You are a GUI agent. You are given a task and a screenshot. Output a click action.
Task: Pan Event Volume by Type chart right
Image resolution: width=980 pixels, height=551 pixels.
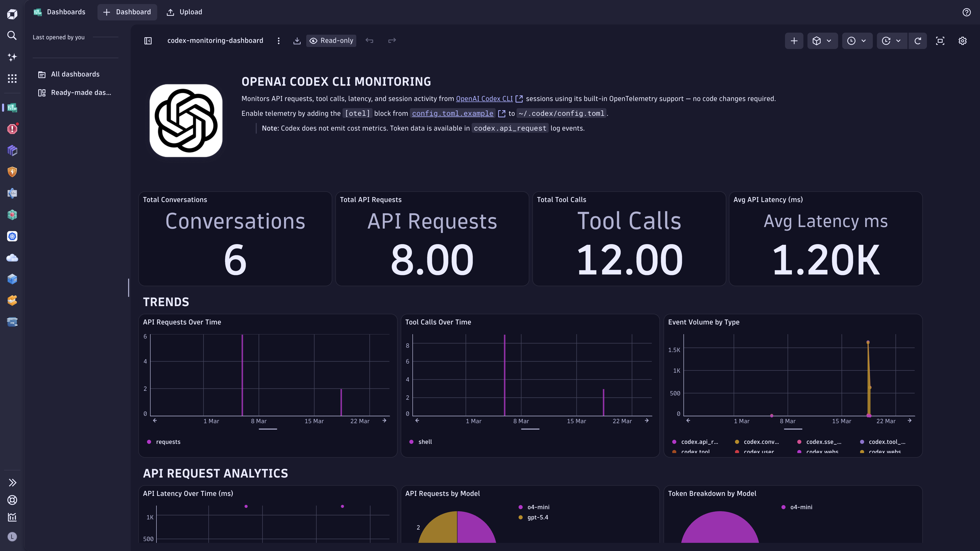910,421
